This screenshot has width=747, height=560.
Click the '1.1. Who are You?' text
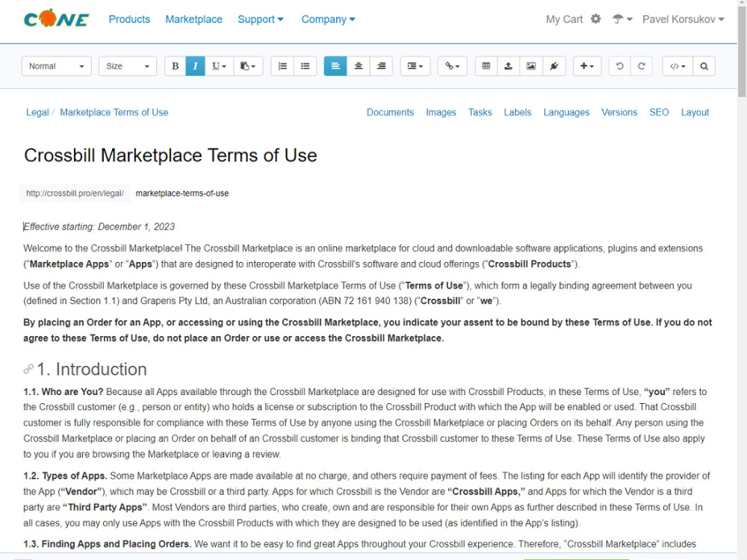pos(63,391)
